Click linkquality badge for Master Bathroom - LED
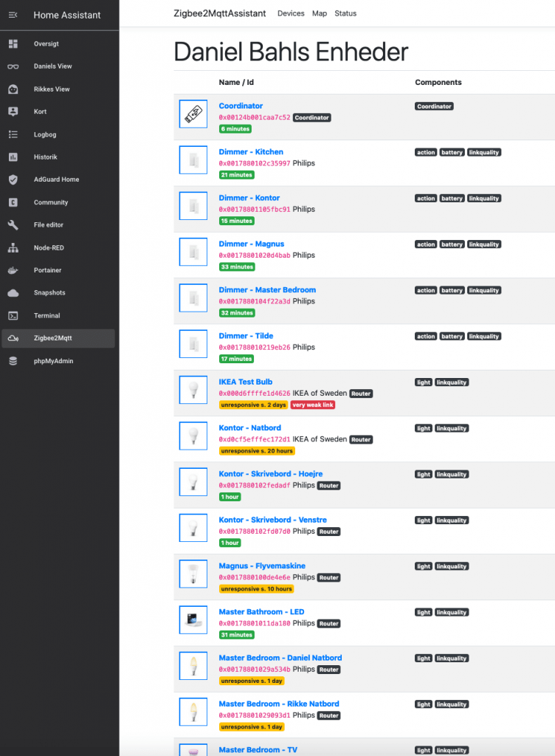Viewport: 555px width, 756px height. point(452,612)
